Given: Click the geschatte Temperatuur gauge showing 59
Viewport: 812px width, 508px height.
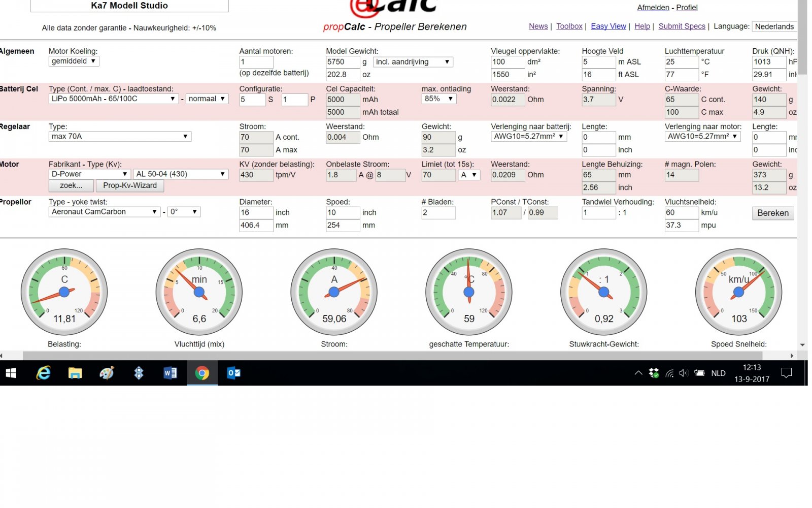Looking at the screenshot, I should (x=469, y=292).
